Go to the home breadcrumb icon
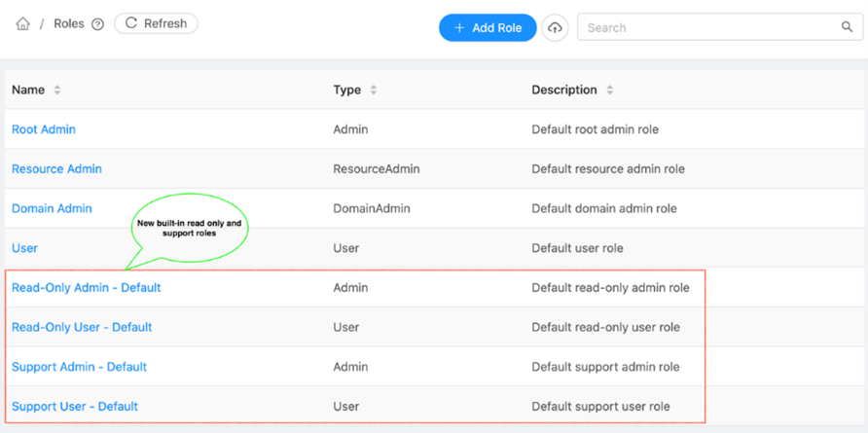 pos(22,23)
